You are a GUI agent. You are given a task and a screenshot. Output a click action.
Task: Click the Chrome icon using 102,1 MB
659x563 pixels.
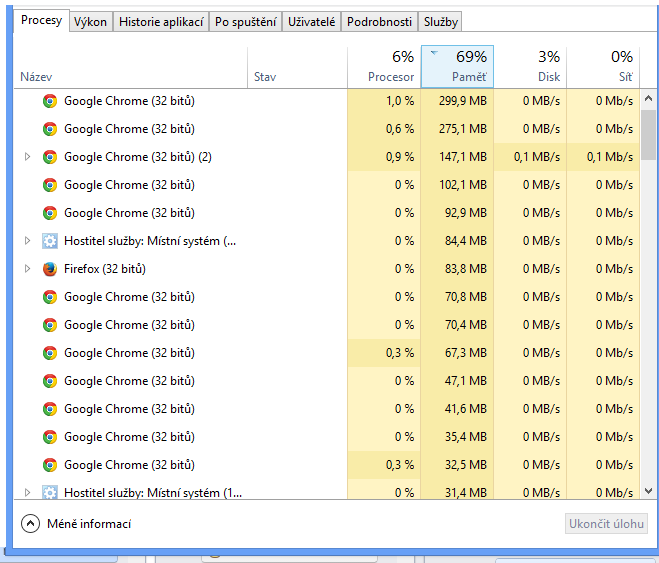[50, 185]
